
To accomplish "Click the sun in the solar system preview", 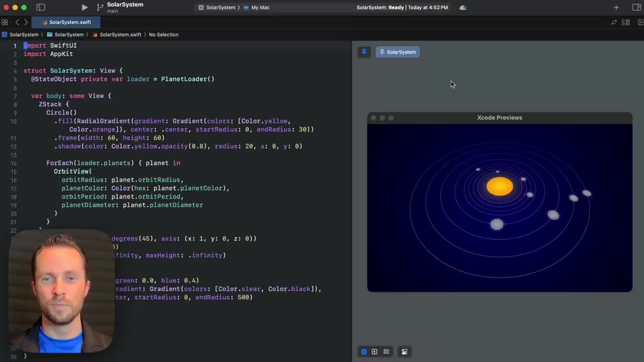I will 499,187.
